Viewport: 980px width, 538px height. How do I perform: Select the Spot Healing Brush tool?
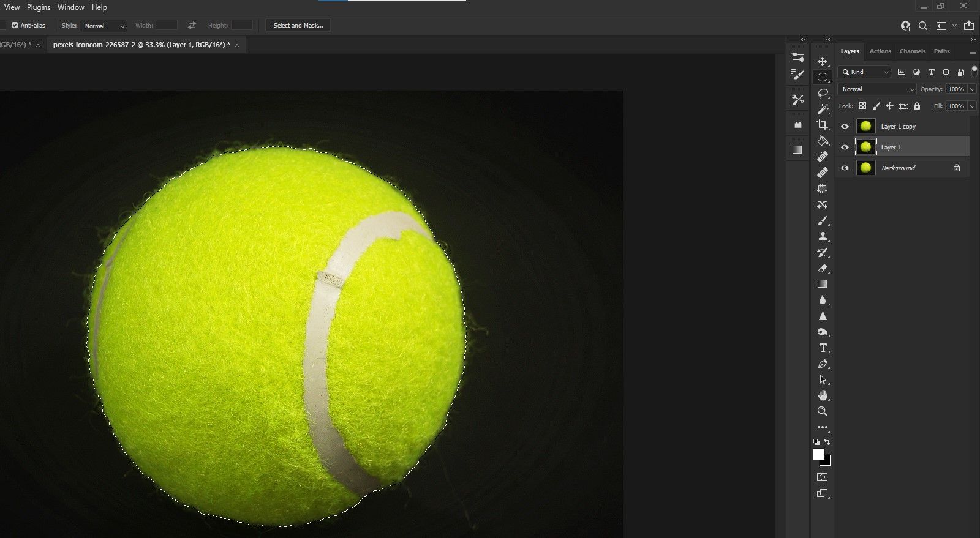point(823,157)
